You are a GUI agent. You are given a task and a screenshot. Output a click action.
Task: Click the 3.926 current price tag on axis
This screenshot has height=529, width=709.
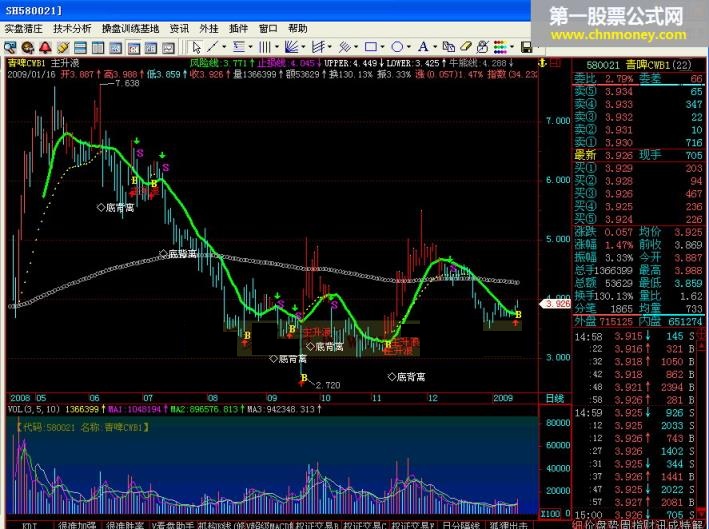[556, 304]
